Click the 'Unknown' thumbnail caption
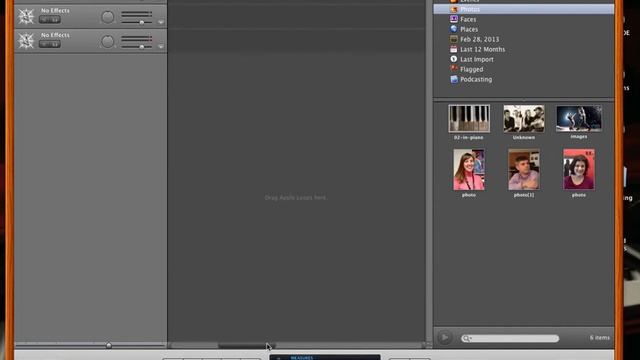Viewport: 640px width, 360px height. click(524, 138)
